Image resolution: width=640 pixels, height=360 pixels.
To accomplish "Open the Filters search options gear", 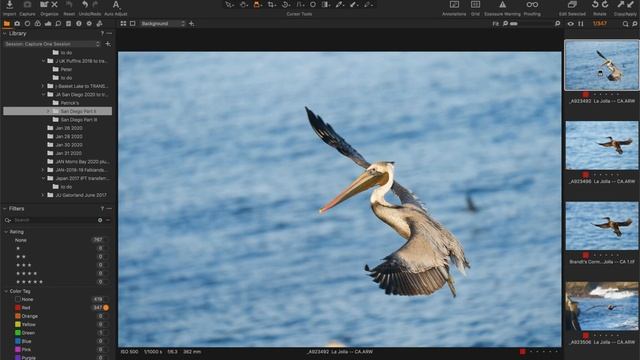I will (x=100, y=220).
